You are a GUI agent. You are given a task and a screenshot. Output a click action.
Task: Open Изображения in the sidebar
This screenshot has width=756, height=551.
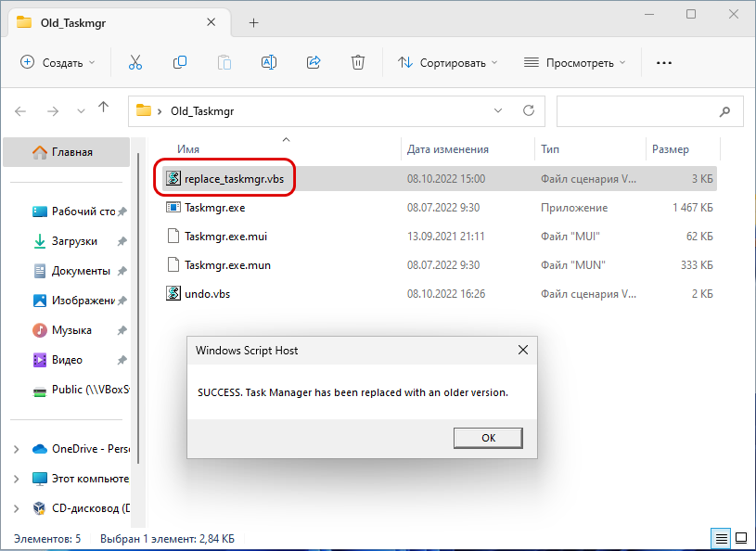point(73,301)
